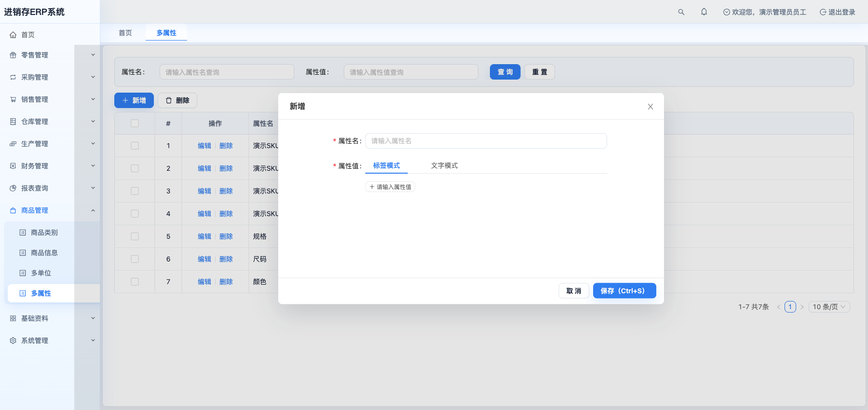This screenshot has height=410, width=868.
Task: Open 商品信息 submenu item
Action: 44,253
